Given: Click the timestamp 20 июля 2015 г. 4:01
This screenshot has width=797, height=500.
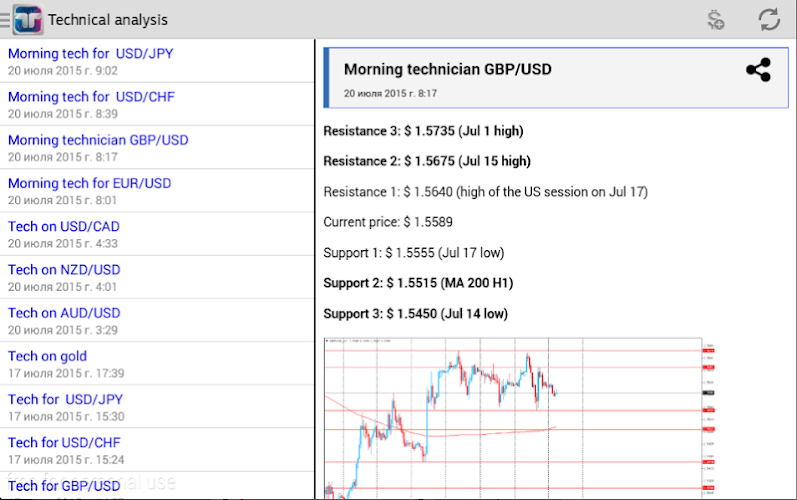Looking at the screenshot, I should (x=63, y=287).
